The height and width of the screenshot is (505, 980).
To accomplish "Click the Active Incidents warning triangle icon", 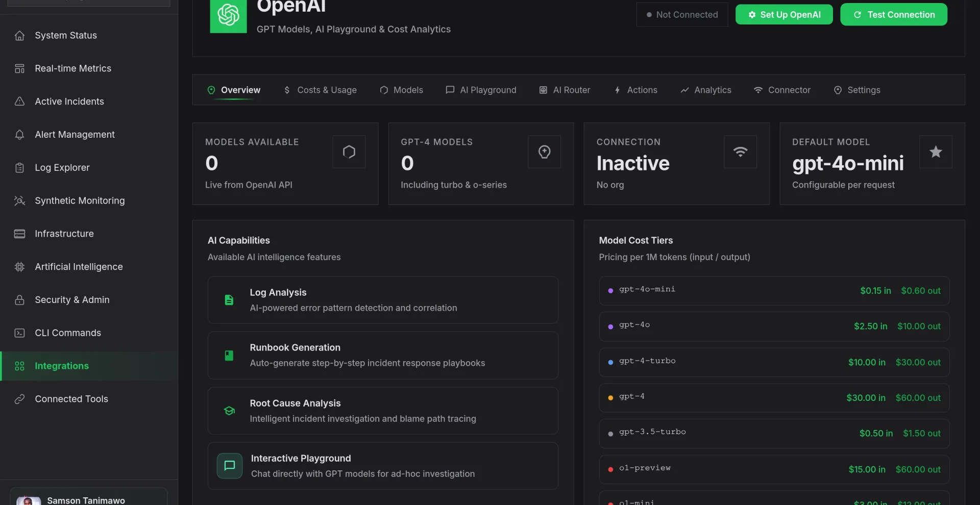I will tap(19, 102).
